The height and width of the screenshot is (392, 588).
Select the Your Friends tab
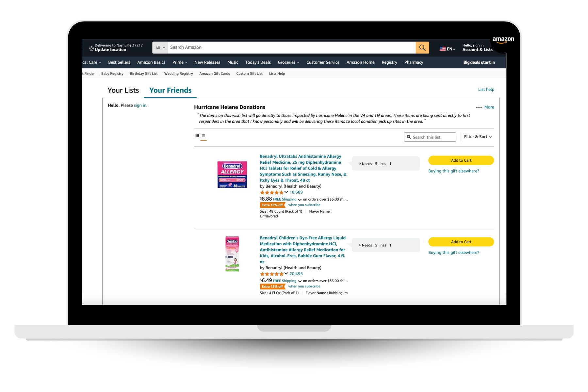tap(170, 90)
